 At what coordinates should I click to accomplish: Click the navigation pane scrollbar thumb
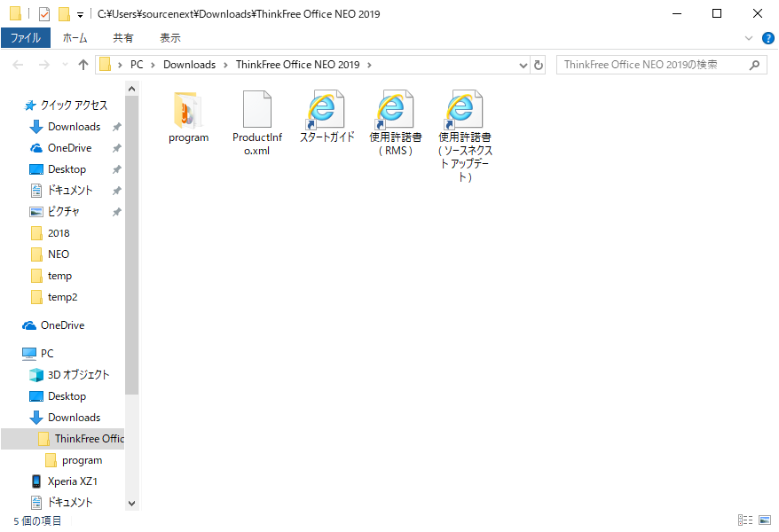(131, 245)
